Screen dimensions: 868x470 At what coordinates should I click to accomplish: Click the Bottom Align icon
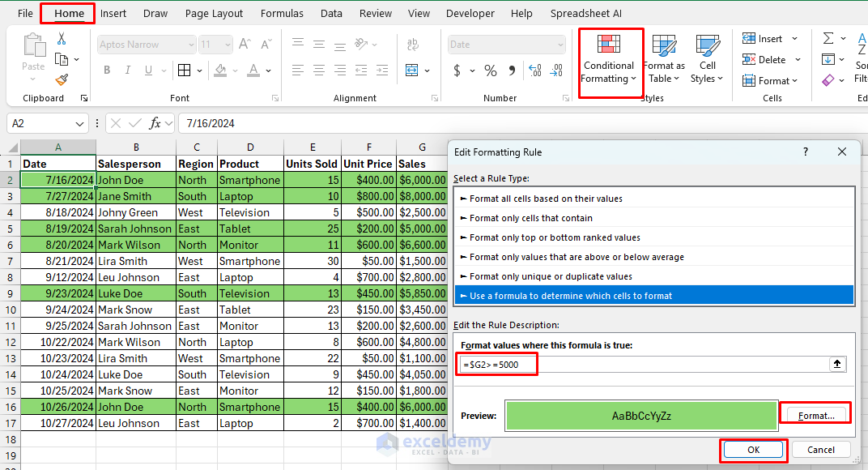[x=340, y=45]
